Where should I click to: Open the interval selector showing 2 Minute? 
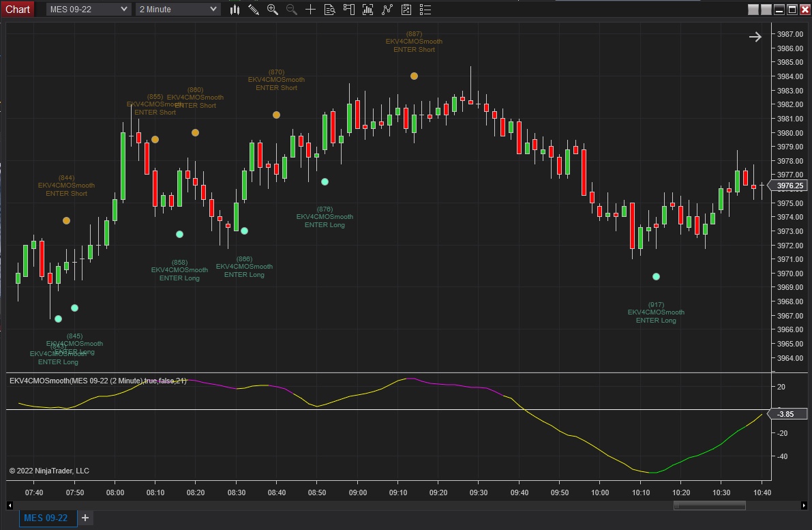pyautogui.click(x=178, y=10)
